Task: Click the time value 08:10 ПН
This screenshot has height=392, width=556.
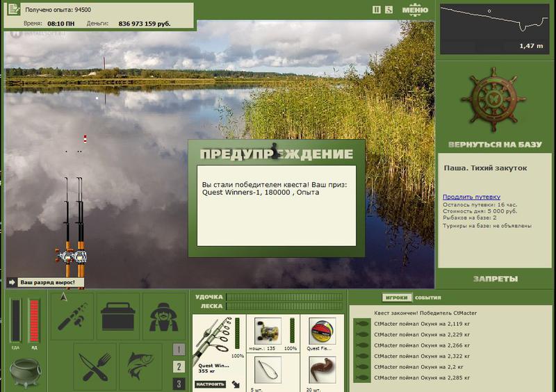Action: tap(61, 24)
